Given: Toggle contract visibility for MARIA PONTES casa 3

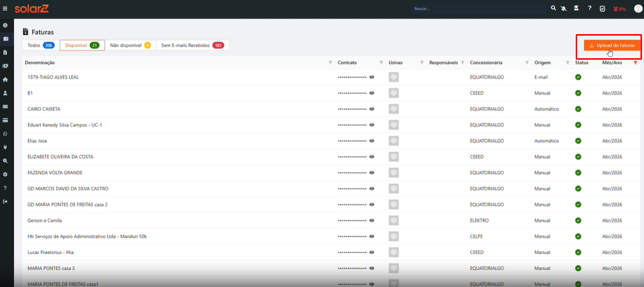Looking at the screenshot, I should pyautogui.click(x=372, y=268).
